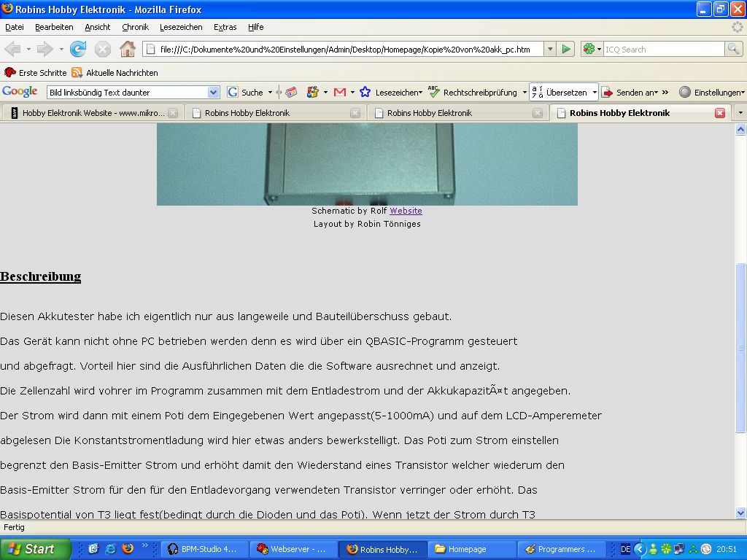Switch to Homepage folder taskbar button
Viewport: 747px width, 560px height.
coord(473,549)
